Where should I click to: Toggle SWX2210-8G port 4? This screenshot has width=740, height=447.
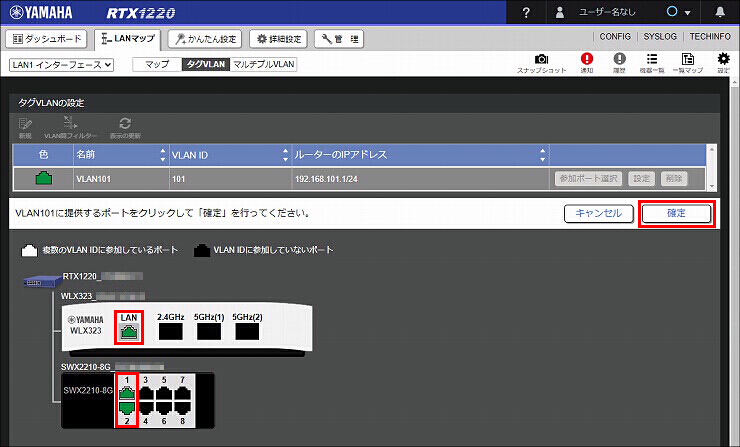pos(146,408)
